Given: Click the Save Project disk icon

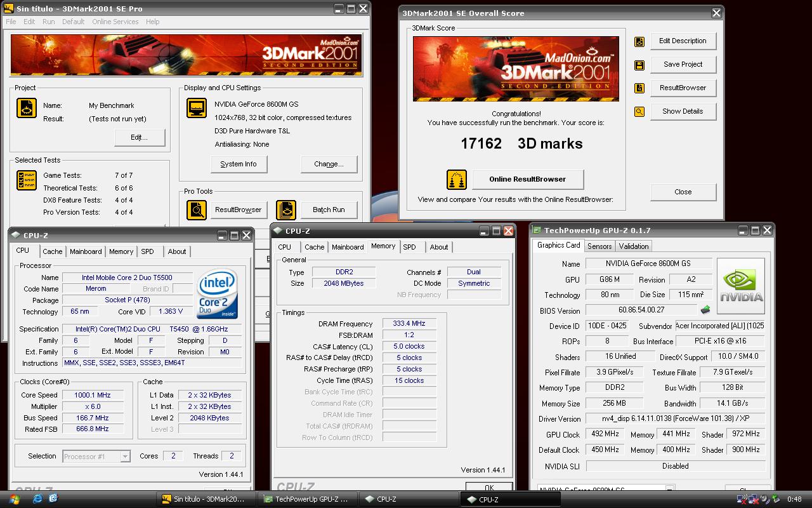Looking at the screenshot, I should pos(639,65).
